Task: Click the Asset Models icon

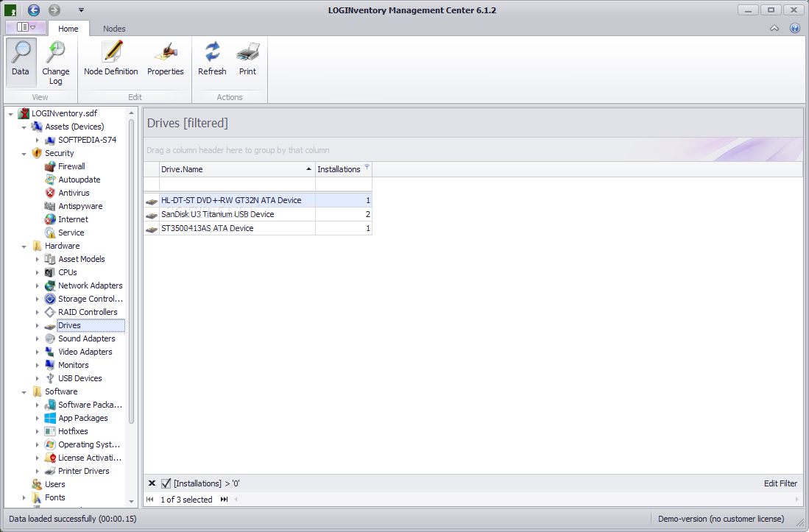Action: tap(50, 259)
